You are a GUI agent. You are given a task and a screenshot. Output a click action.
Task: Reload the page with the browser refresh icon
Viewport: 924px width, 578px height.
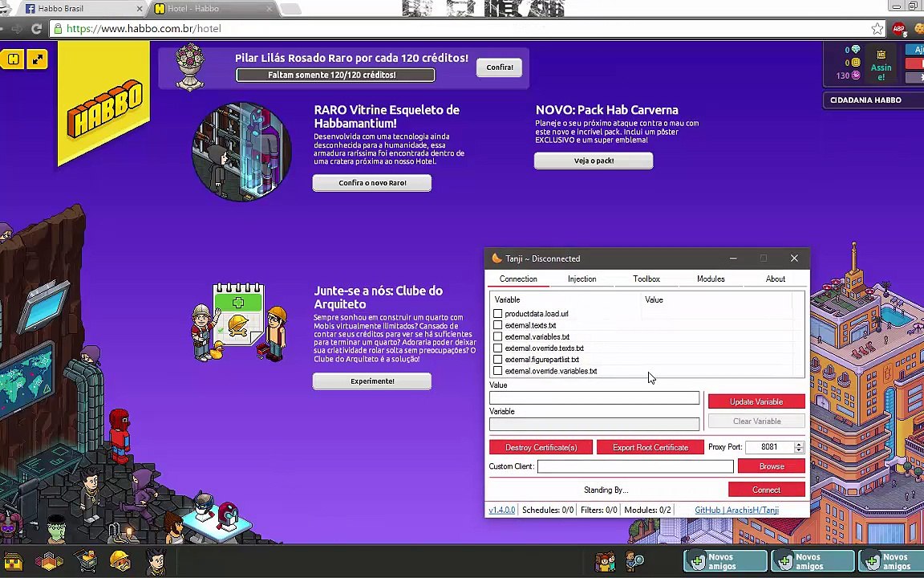[36, 28]
